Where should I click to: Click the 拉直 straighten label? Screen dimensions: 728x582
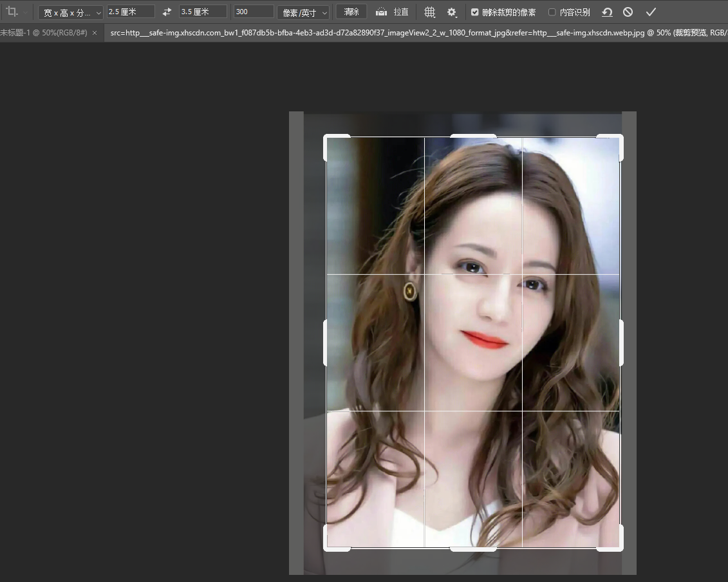401,12
